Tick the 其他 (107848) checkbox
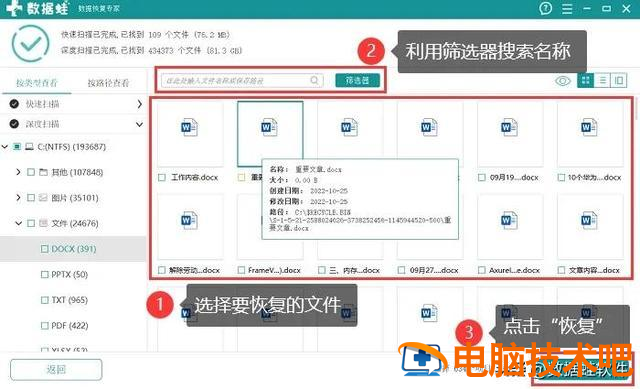Screen dimensions: 640x389 tap(31, 172)
